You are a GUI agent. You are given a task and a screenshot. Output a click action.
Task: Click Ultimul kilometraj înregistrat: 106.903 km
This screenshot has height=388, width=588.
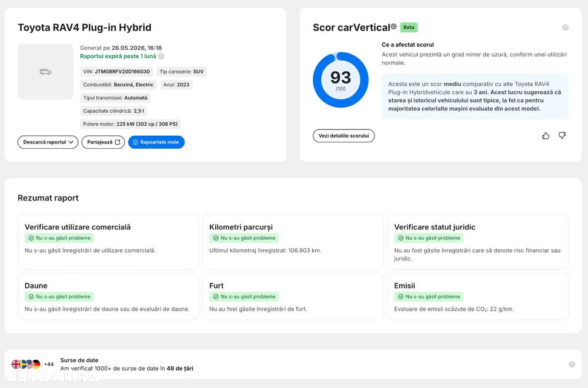(x=266, y=250)
